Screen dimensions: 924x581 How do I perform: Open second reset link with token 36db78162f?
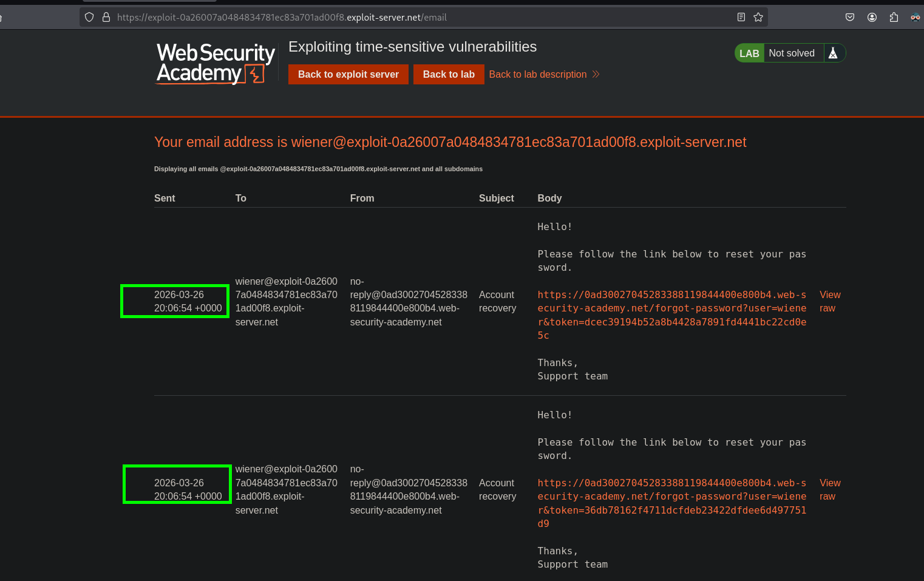pos(671,503)
